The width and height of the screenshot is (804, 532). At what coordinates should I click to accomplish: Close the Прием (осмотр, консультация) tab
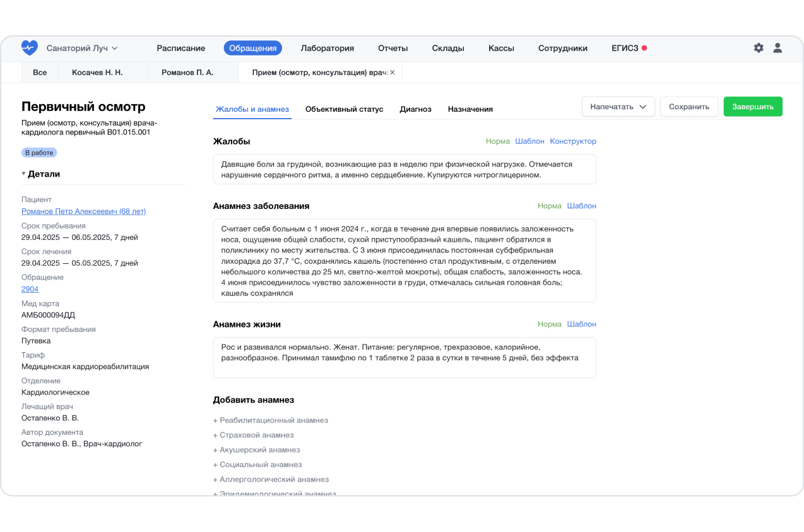(393, 73)
